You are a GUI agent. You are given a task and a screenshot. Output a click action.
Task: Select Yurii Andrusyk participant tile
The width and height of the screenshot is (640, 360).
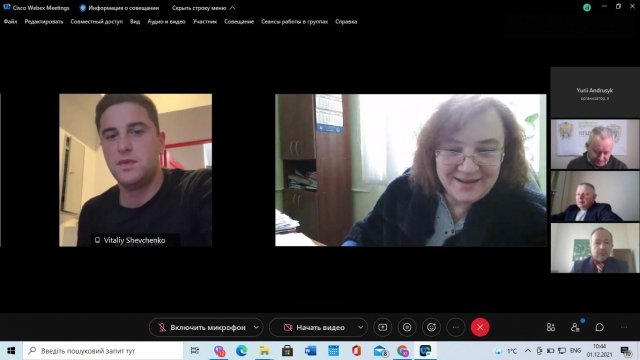[595, 93]
